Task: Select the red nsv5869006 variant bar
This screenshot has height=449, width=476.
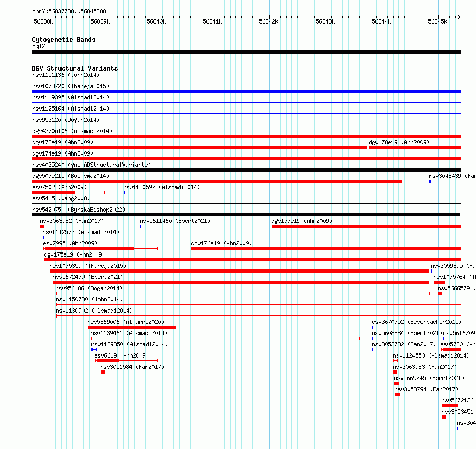Action: [x=132, y=327]
